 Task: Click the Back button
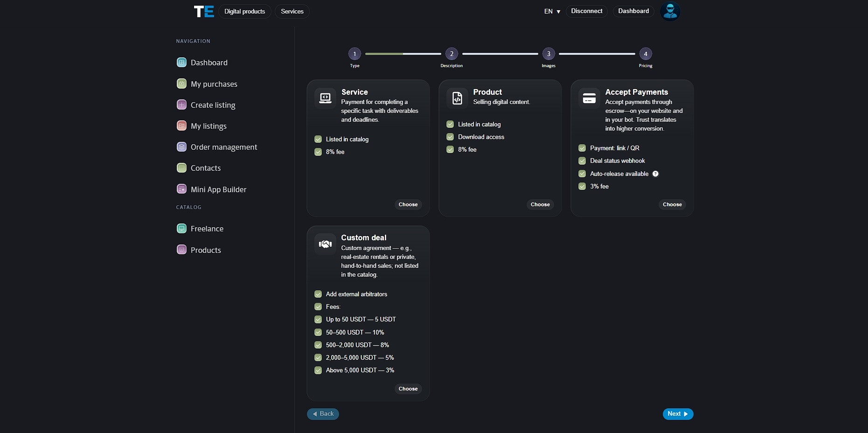click(x=323, y=414)
